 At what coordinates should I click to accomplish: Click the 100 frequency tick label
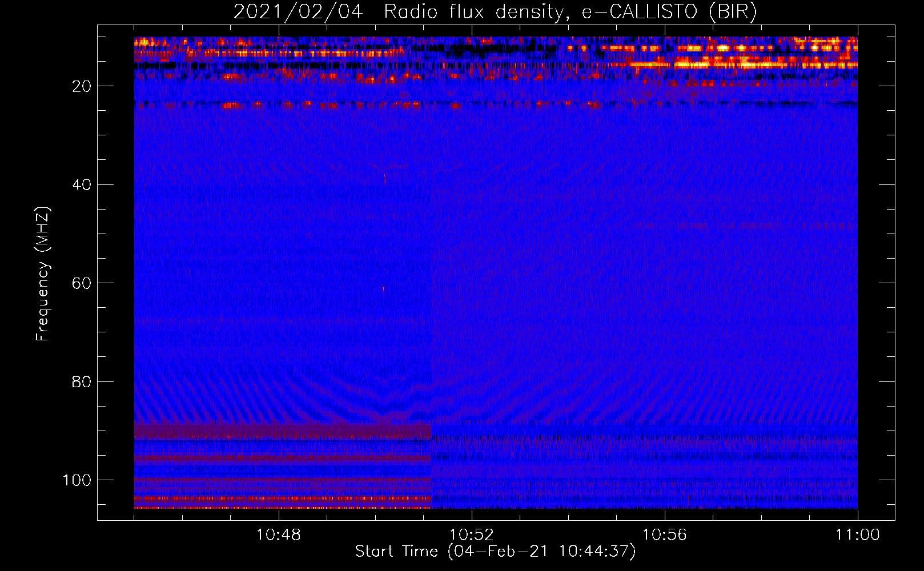pos(77,480)
